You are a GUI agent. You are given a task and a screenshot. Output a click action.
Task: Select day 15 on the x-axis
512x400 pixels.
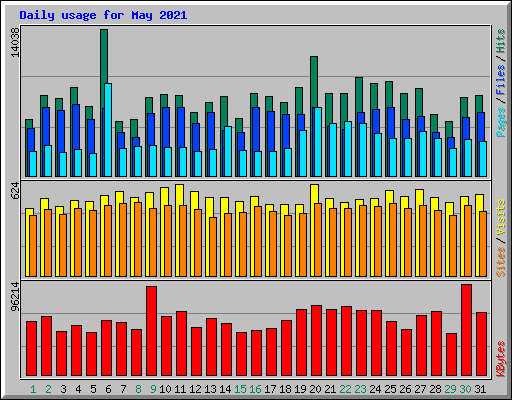(x=240, y=389)
